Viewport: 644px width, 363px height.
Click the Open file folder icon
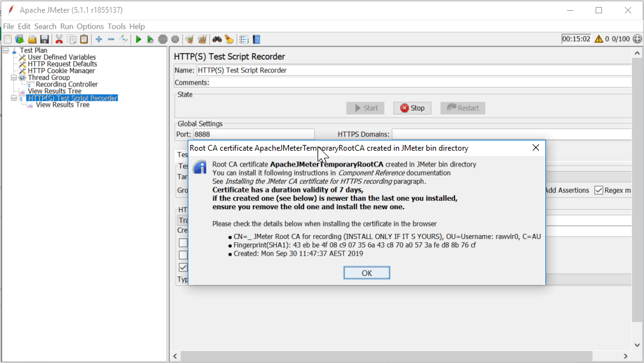pyautogui.click(x=32, y=39)
